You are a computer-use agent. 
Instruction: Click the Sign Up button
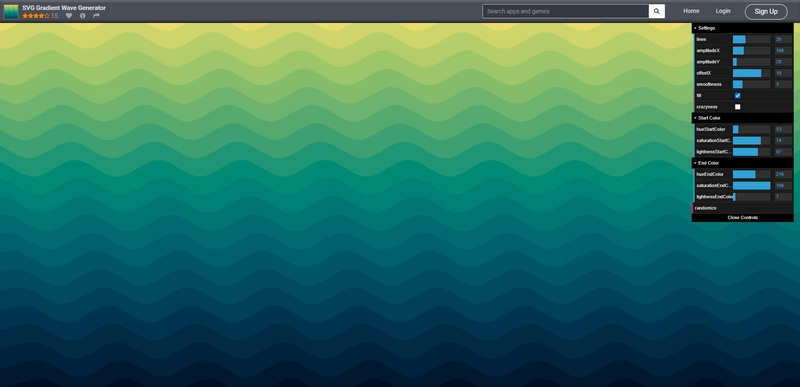(766, 12)
